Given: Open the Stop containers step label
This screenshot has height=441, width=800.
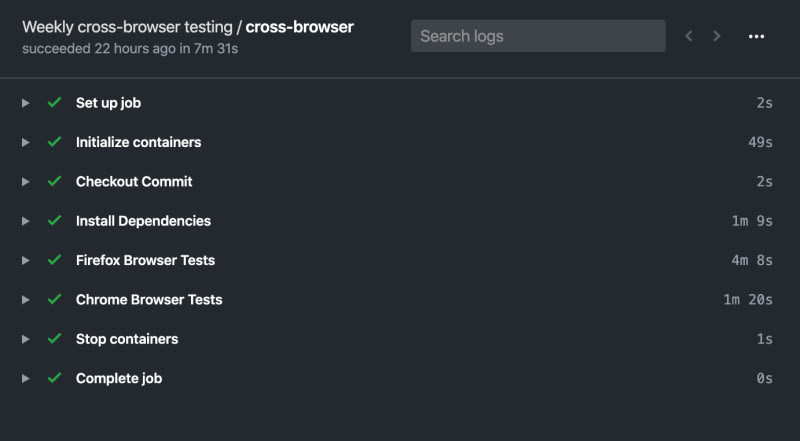Looking at the screenshot, I should [x=127, y=339].
